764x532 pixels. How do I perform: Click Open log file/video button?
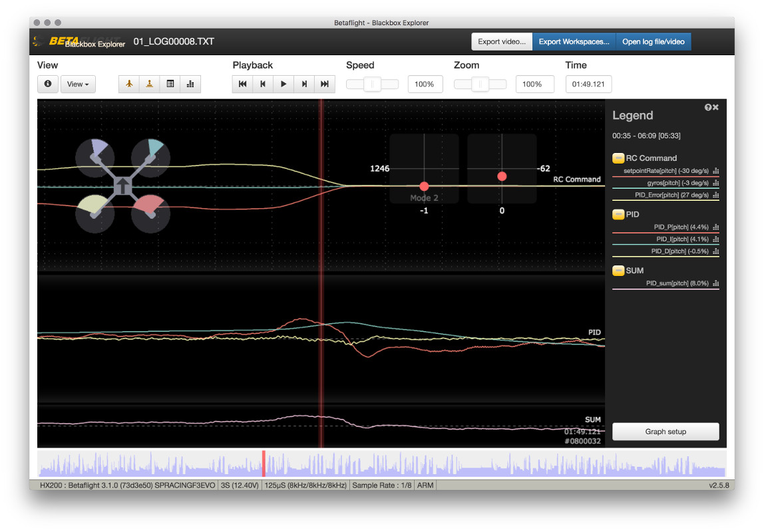(654, 42)
